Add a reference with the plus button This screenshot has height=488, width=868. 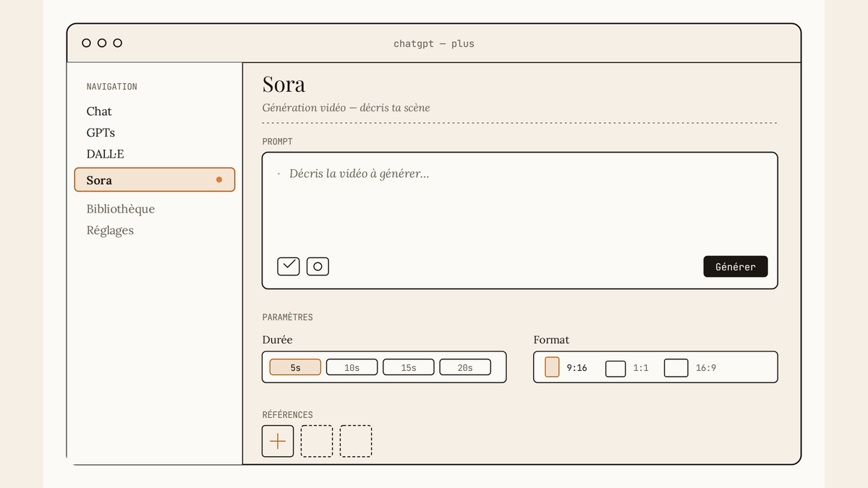pyautogui.click(x=278, y=441)
